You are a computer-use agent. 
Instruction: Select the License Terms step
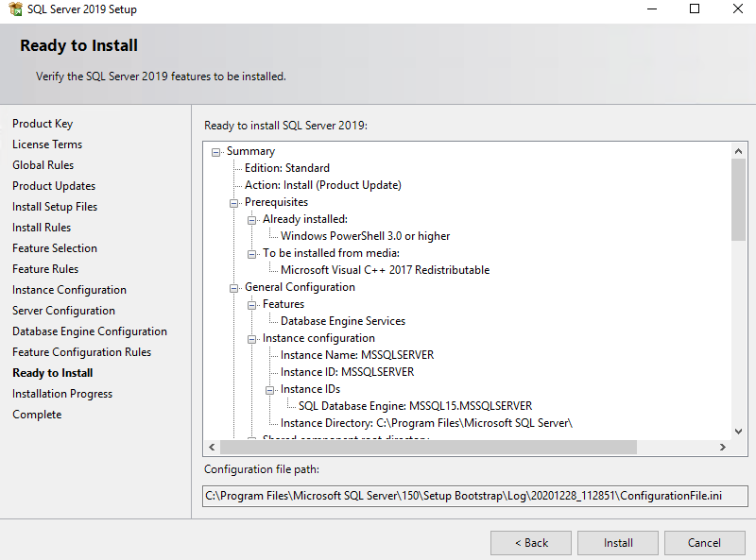[x=47, y=144]
